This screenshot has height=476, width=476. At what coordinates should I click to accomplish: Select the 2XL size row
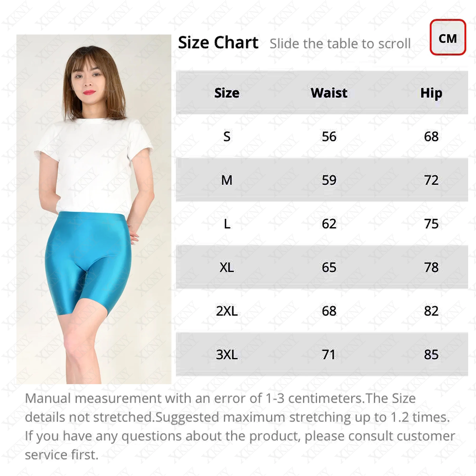[x=322, y=311]
